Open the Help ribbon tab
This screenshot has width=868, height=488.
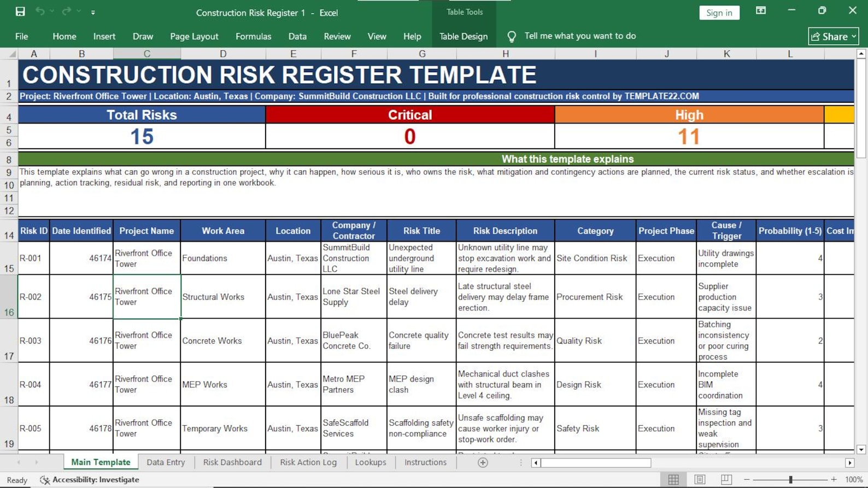[412, 36]
